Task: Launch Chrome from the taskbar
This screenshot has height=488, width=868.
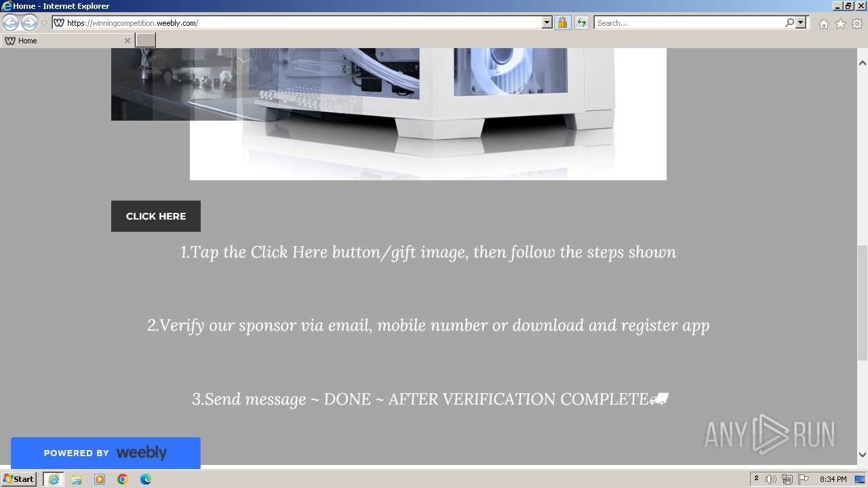Action: pyautogui.click(x=123, y=479)
